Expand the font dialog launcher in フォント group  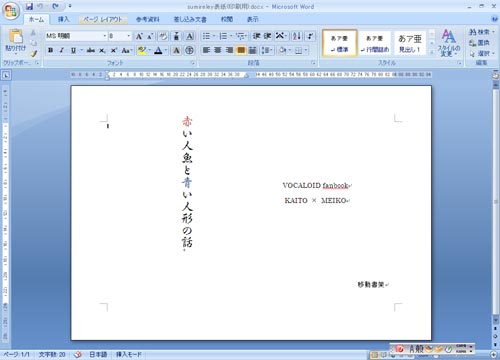[x=193, y=63]
